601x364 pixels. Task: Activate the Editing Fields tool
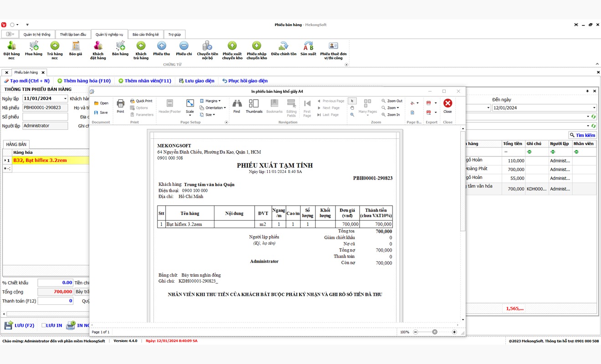291,107
